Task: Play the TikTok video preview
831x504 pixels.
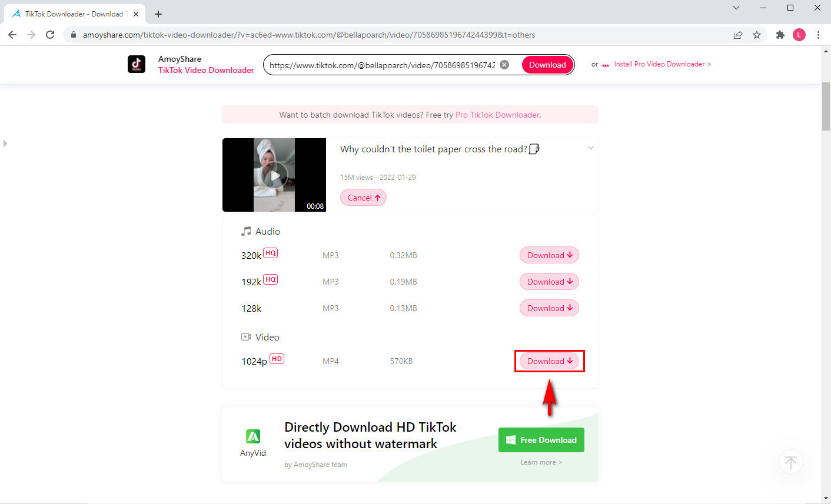Action: point(274,175)
